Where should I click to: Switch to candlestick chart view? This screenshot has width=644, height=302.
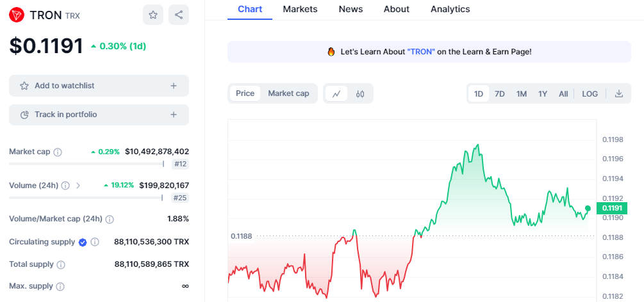coord(359,93)
